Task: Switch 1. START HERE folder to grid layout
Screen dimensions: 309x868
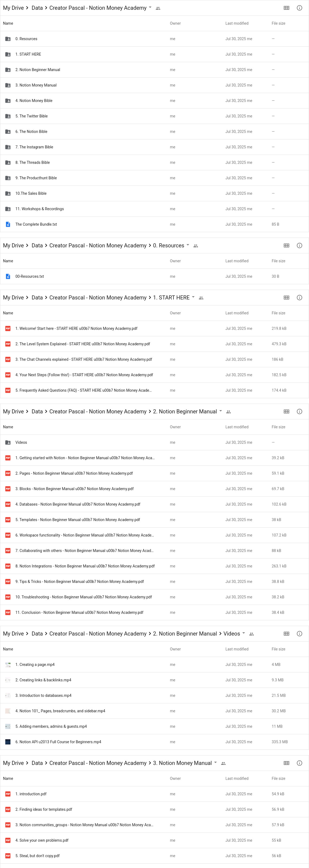Action: coord(287,298)
